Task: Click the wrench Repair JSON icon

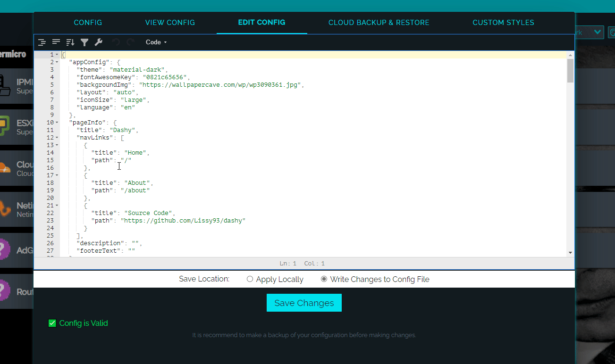Action: pos(99,42)
